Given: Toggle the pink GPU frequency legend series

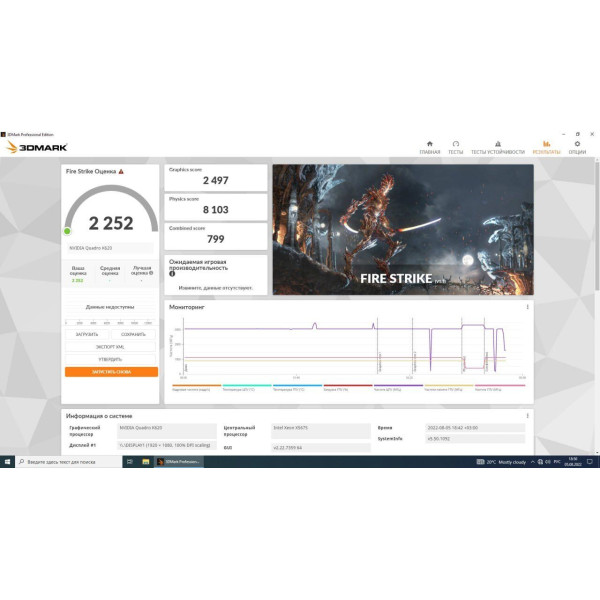Looking at the screenshot, I should click(500, 388).
